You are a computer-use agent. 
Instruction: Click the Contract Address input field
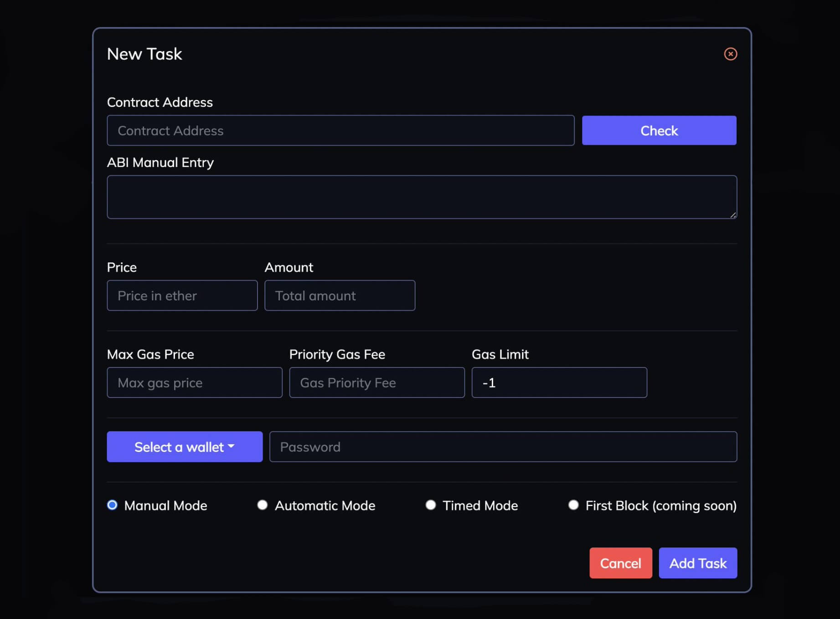(340, 131)
